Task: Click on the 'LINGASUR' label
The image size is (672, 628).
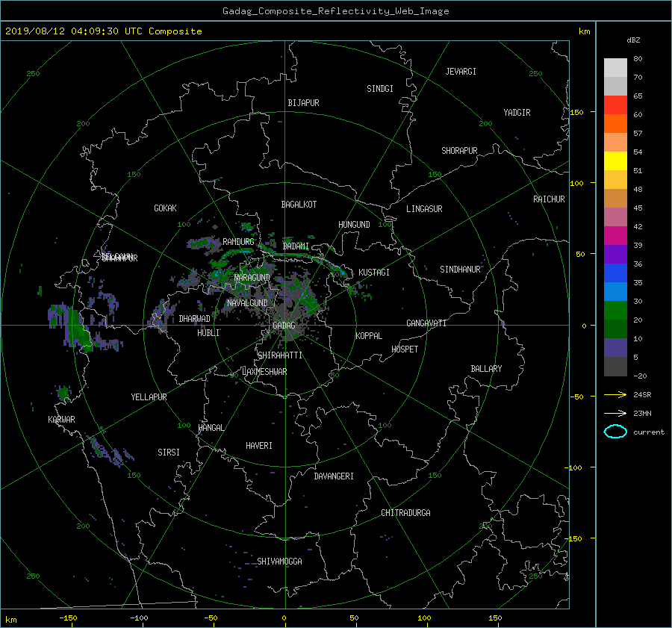Action: [424, 209]
